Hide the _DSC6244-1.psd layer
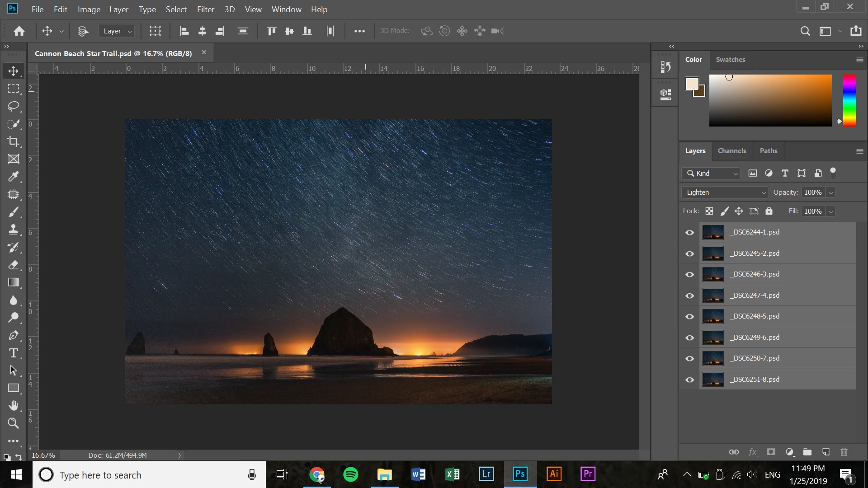Viewport: 868px width, 488px height. tap(689, 232)
